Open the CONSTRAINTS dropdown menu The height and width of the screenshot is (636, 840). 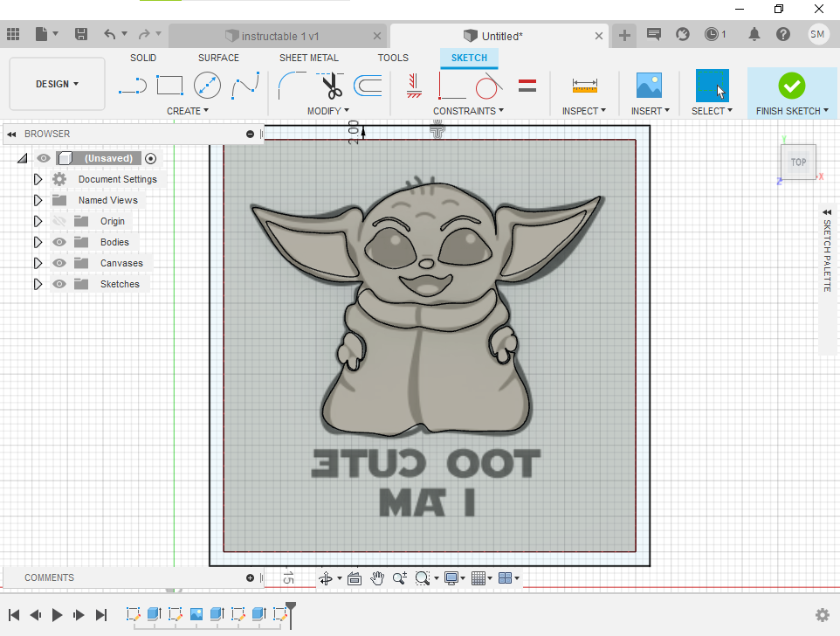[468, 111]
